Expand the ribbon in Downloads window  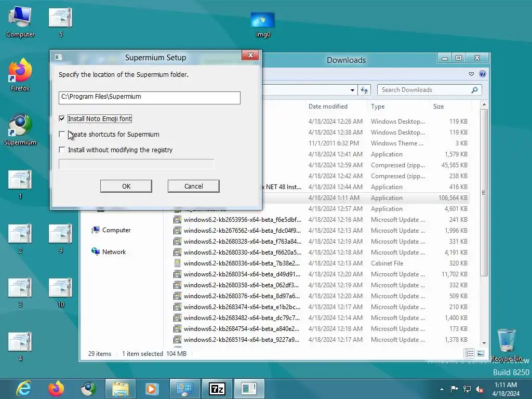[x=471, y=74]
